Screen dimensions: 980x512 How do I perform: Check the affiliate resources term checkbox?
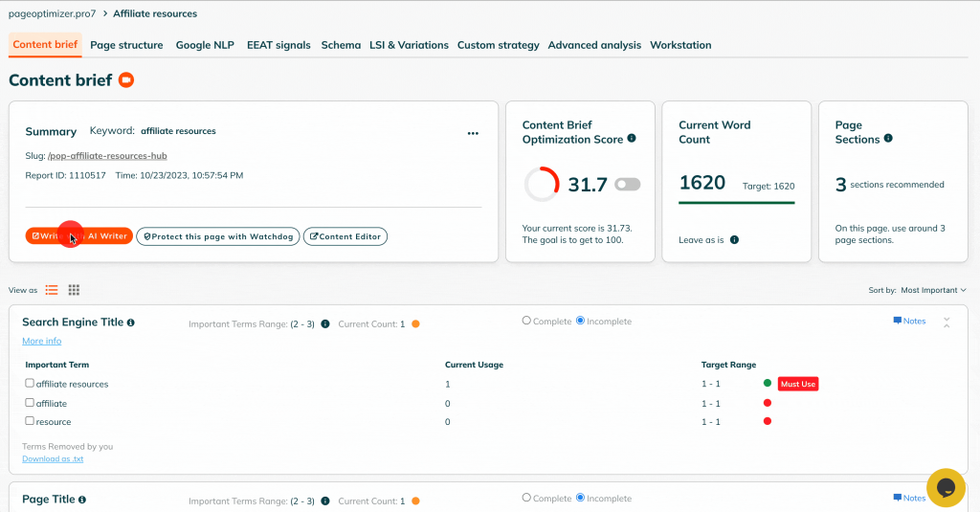click(30, 383)
